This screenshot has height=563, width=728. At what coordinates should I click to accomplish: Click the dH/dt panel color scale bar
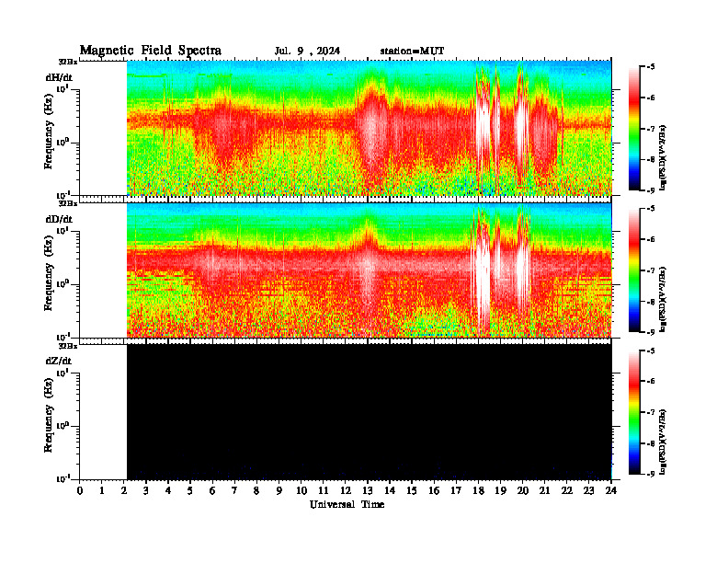634,128
